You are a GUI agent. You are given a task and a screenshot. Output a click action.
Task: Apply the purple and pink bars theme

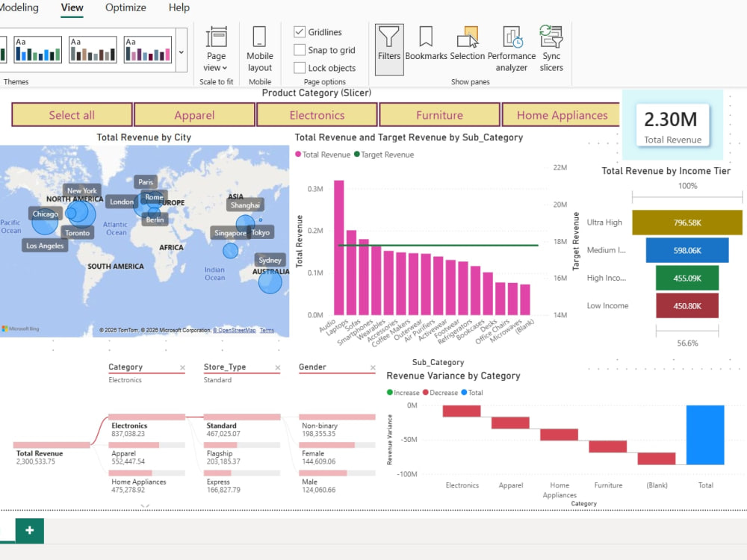[x=148, y=49]
